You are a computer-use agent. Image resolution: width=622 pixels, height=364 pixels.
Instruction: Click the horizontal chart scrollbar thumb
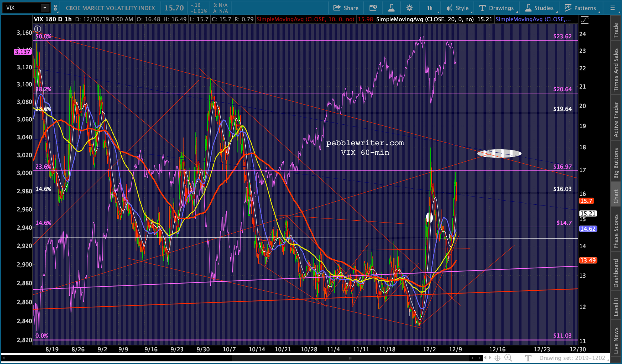point(351,358)
